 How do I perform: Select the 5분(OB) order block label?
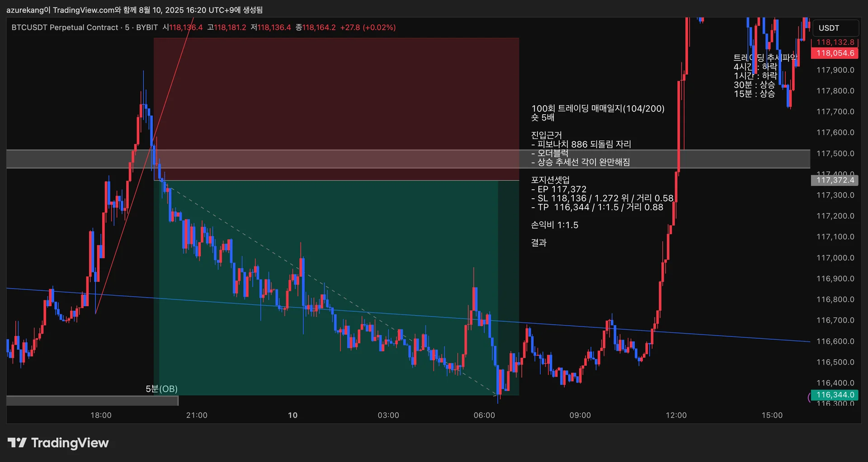coord(161,389)
